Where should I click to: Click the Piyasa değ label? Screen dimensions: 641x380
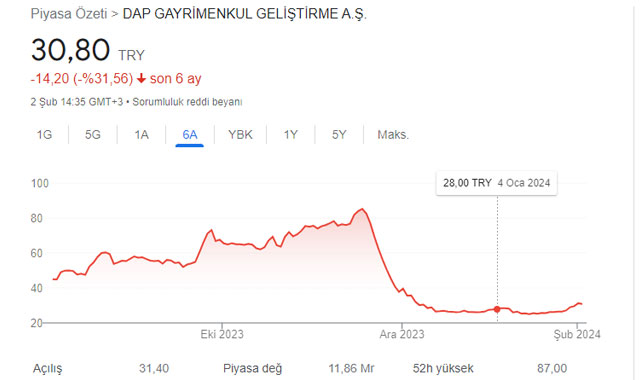tap(253, 369)
